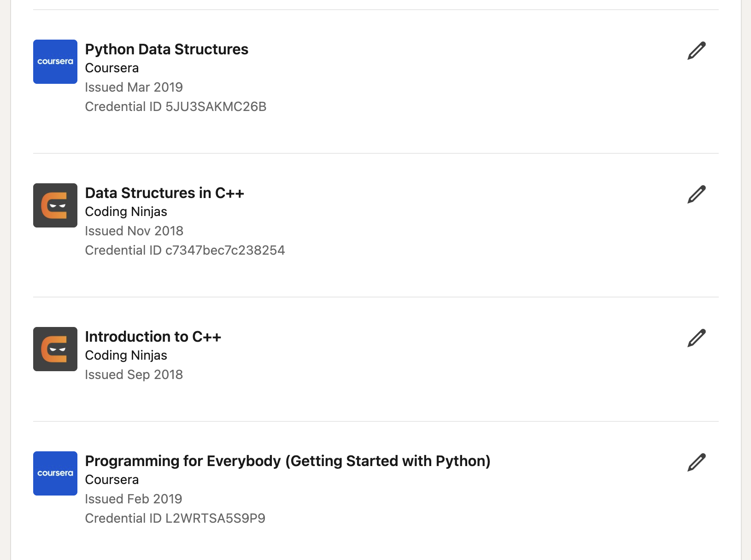Click Coursera name under Python Data Structures

pos(112,68)
